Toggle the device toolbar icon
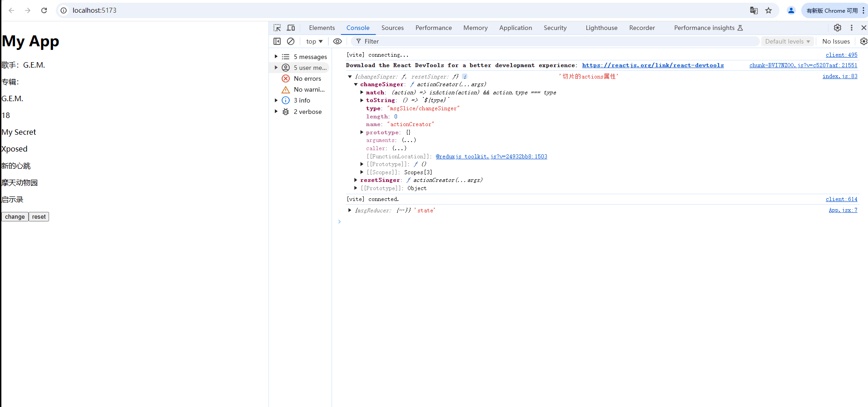The width and height of the screenshot is (868, 407). pyautogui.click(x=291, y=28)
